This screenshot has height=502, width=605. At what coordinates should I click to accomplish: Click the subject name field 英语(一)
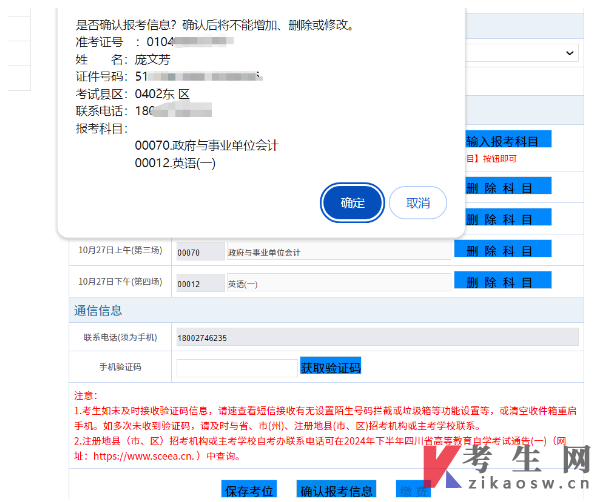tap(339, 284)
